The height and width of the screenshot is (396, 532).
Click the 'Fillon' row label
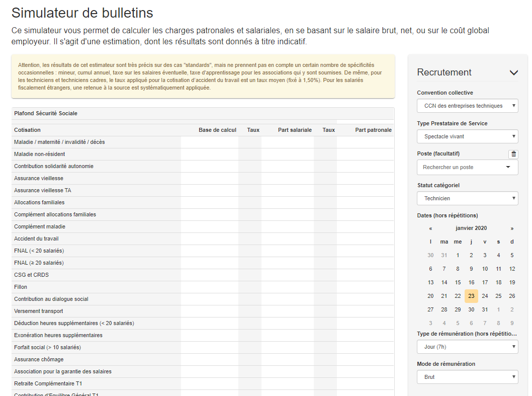[21, 287]
